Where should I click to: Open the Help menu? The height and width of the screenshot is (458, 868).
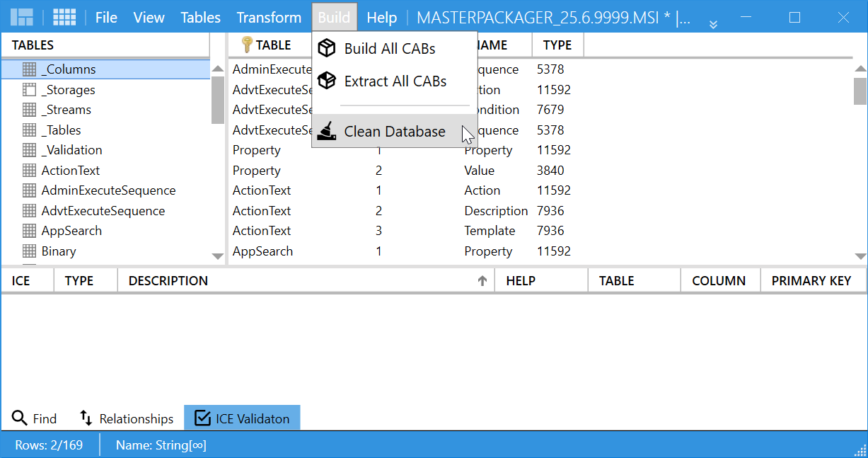381,16
